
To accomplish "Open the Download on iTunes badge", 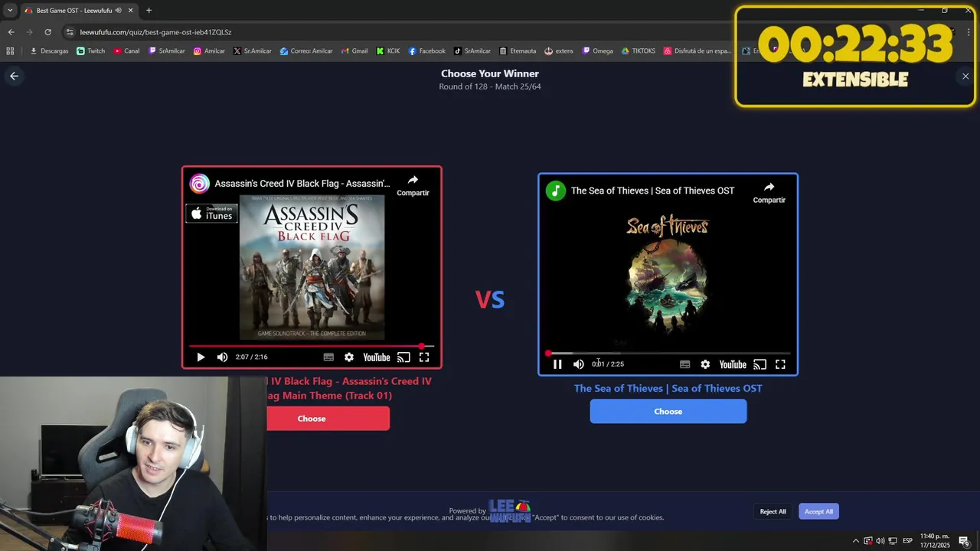I will 212,214.
